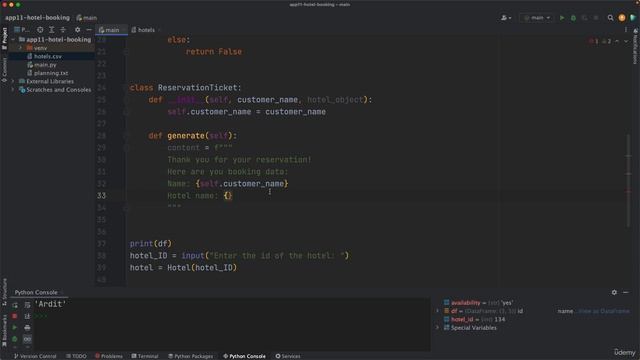Open the Structure side tool window
Image resolution: width=640 pixels, height=360 pixels.
click(4, 291)
